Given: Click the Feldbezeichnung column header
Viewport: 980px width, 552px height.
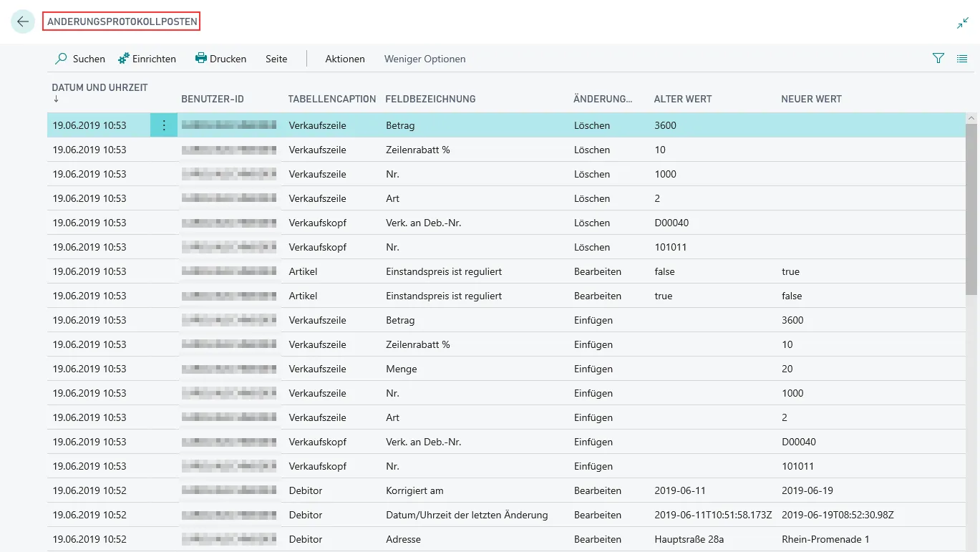Looking at the screenshot, I should pyautogui.click(x=430, y=99).
